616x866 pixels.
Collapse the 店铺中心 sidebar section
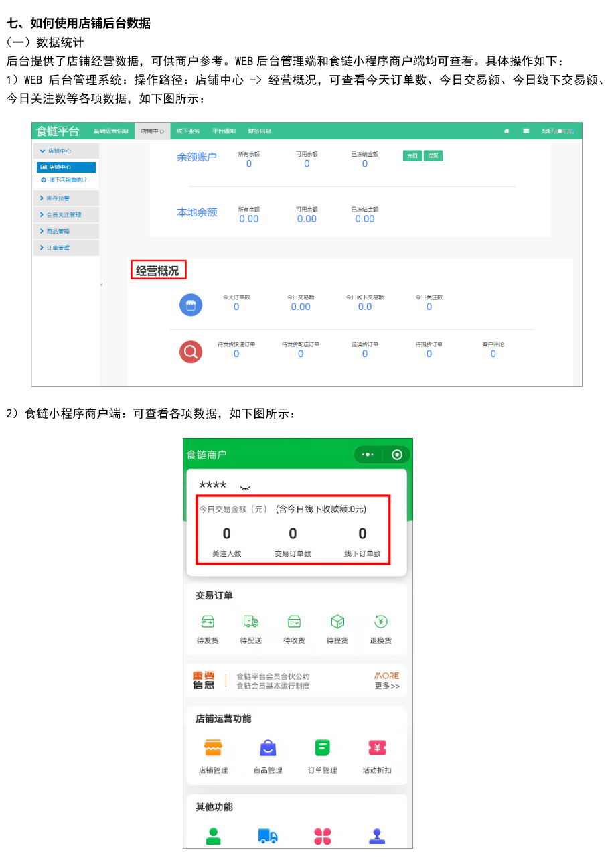pyautogui.click(x=66, y=151)
